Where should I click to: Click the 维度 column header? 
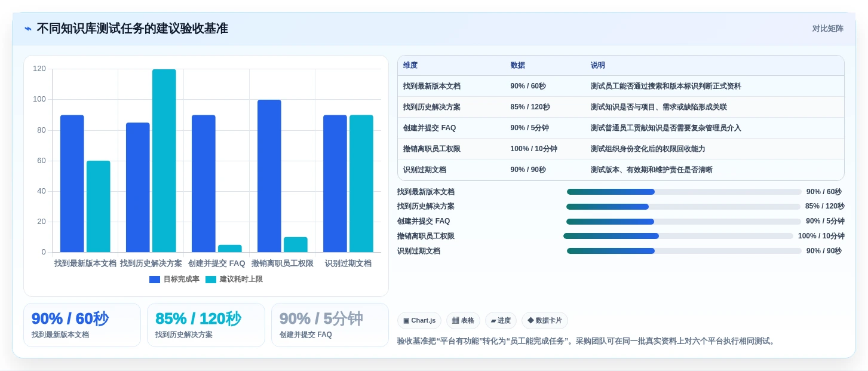[410, 66]
